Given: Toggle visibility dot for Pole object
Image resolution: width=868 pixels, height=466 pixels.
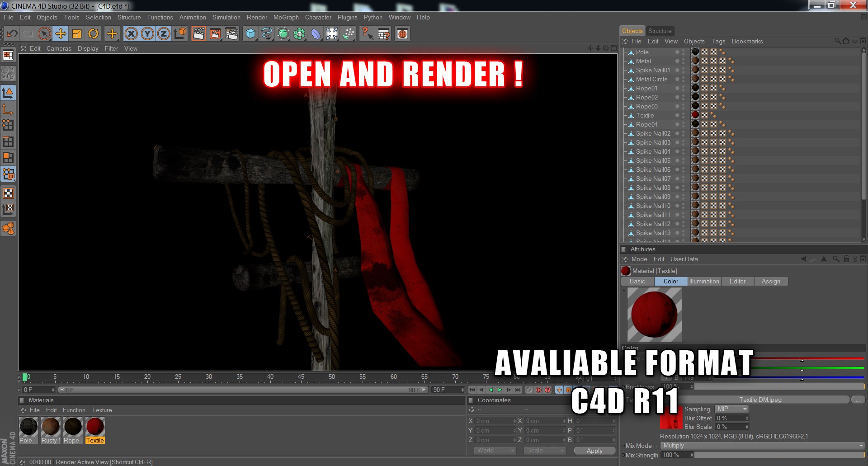Looking at the screenshot, I should [677, 52].
